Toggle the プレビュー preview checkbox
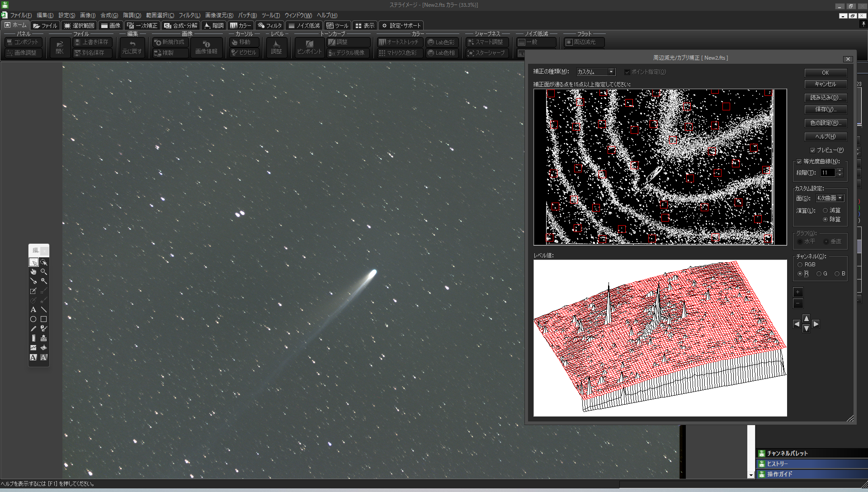The height and width of the screenshot is (492, 868). (812, 150)
